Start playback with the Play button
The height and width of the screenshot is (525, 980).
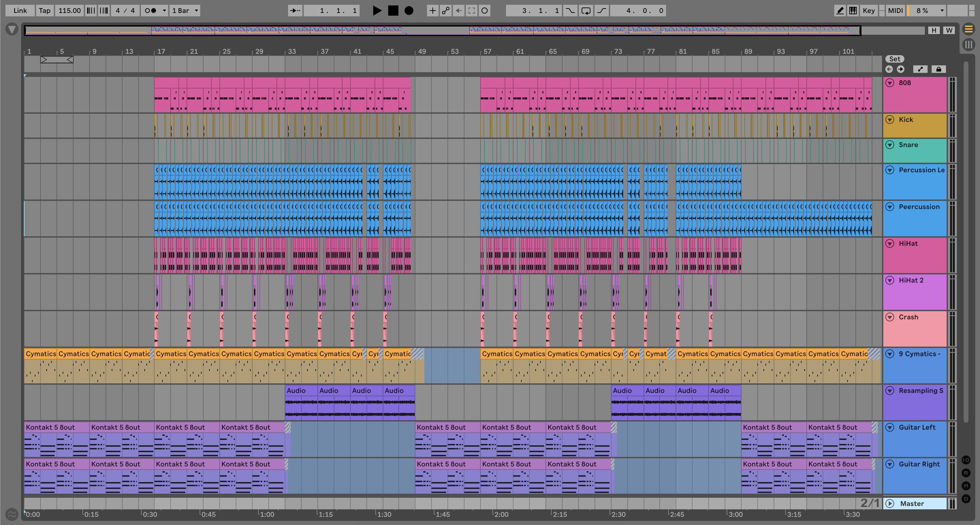click(x=377, y=11)
